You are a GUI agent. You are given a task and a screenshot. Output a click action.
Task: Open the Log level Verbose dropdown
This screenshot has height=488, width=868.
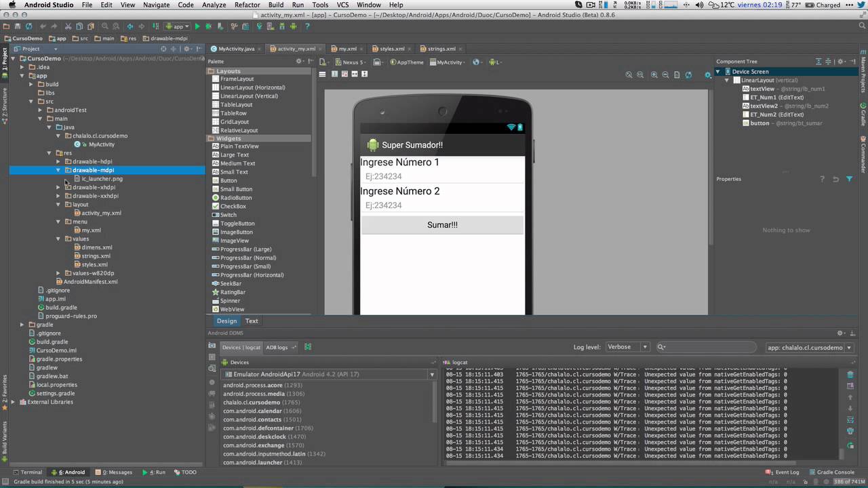point(627,347)
